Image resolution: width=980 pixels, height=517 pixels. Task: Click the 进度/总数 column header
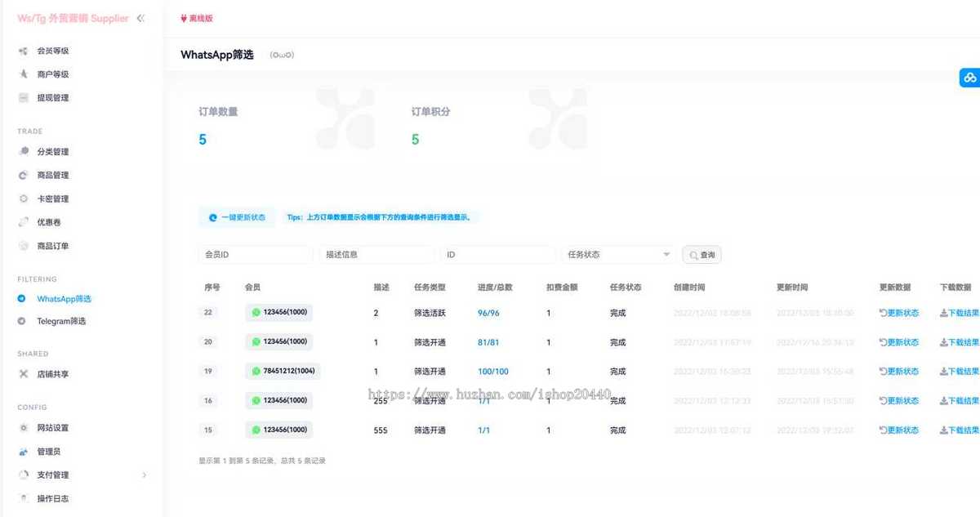point(495,287)
